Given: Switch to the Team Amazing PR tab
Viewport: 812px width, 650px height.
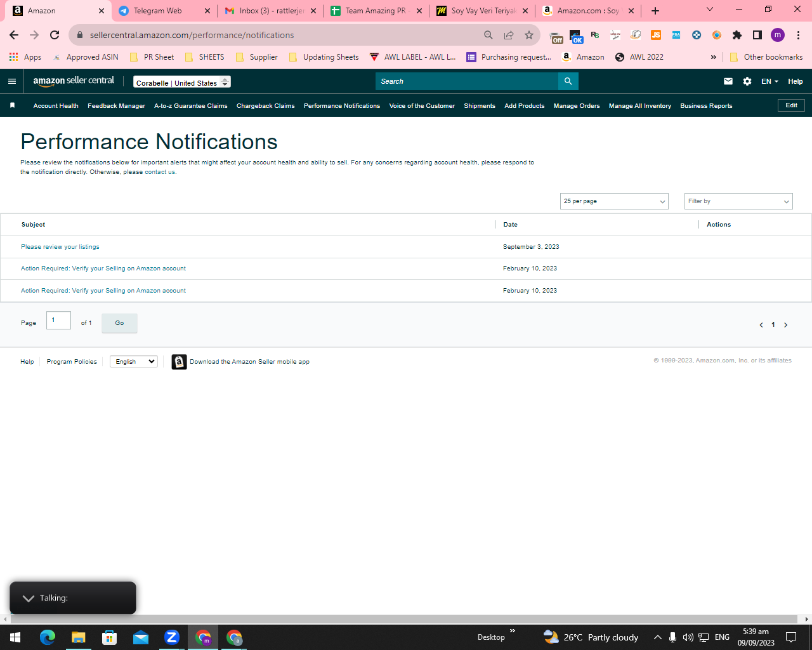Looking at the screenshot, I should [x=376, y=11].
